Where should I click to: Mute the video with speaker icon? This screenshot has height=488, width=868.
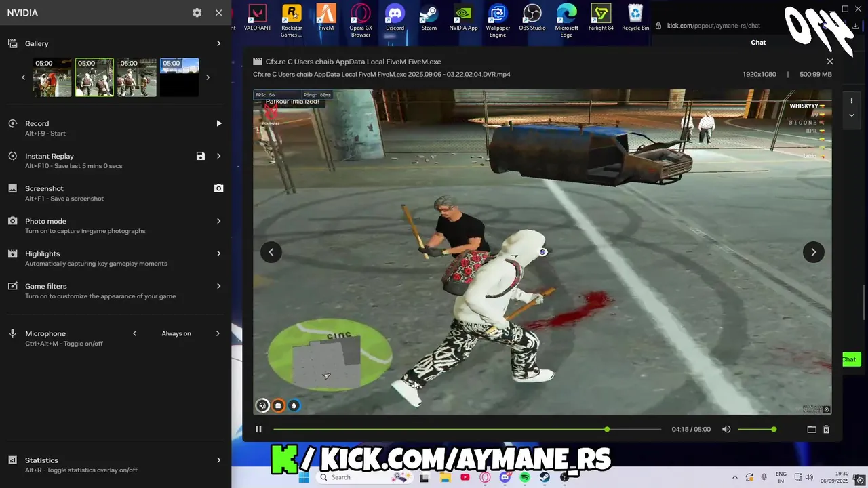pyautogui.click(x=726, y=429)
